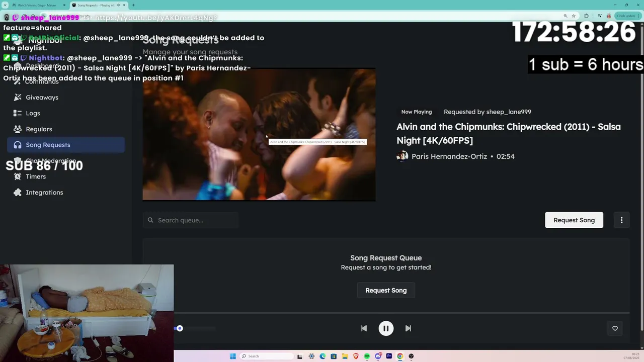Close the Watch Vinland Saga tab
This screenshot has height=362, width=644.
point(64,5)
